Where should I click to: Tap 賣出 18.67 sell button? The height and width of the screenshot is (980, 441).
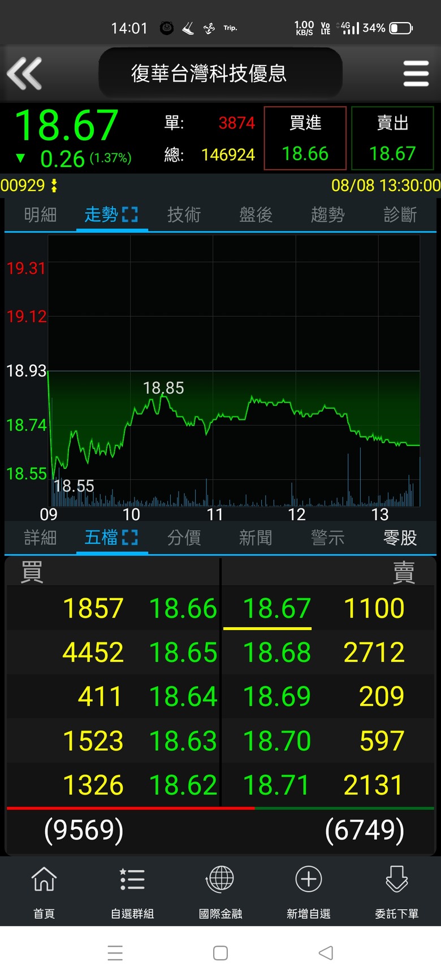click(x=392, y=138)
